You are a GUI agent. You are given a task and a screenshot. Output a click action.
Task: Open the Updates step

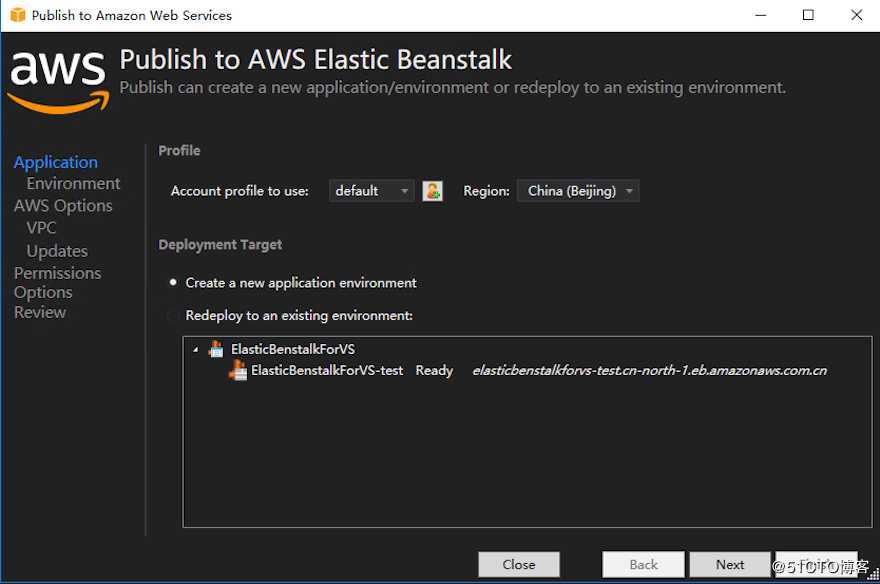[57, 251]
